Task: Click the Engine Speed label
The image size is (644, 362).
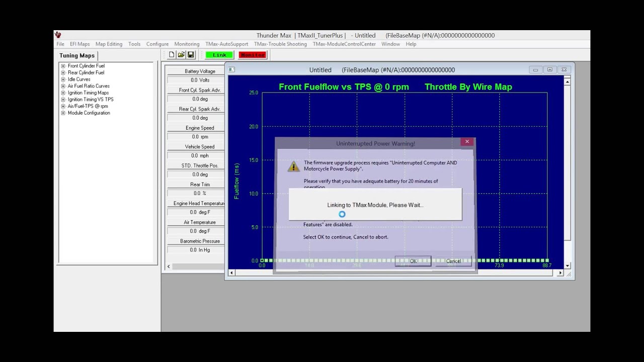Action: pos(200,128)
